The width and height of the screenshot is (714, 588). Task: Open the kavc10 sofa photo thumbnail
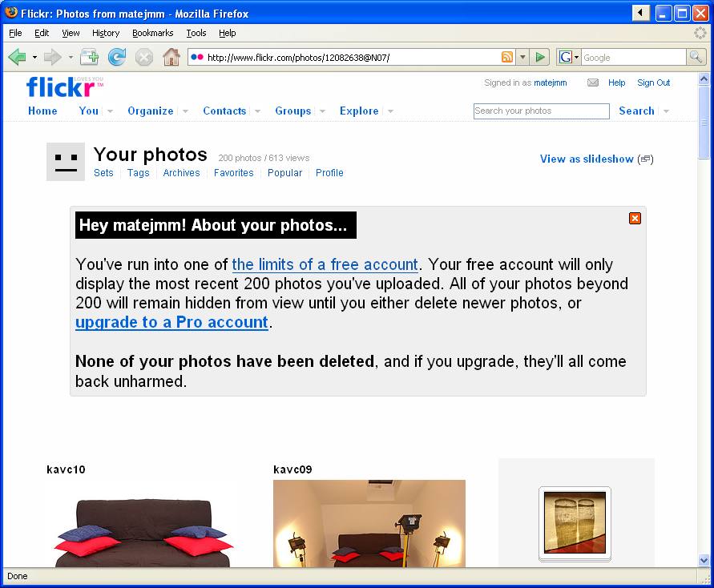coord(144,524)
